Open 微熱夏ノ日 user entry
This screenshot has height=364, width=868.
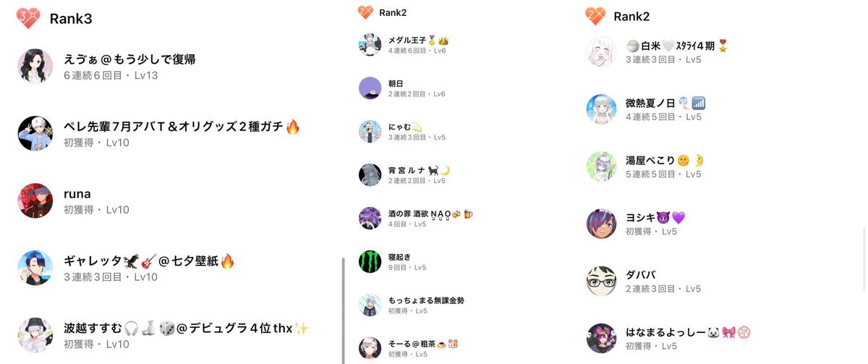click(x=646, y=109)
